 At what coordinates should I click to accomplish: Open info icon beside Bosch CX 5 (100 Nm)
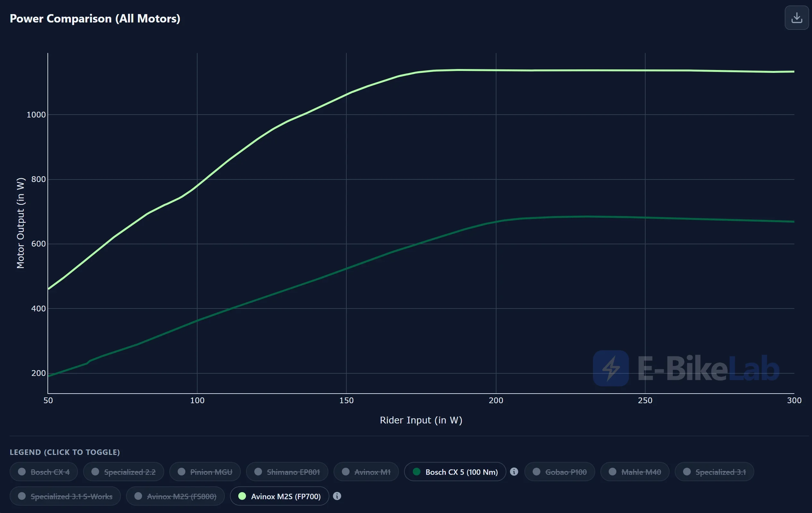pos(514,472)
